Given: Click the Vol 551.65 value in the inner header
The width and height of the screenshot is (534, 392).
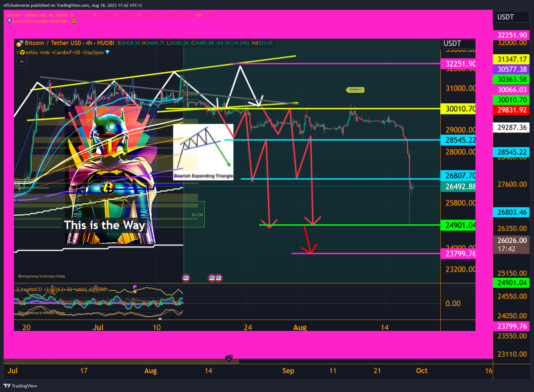Looking at the screenshot, I should (262, 43).
